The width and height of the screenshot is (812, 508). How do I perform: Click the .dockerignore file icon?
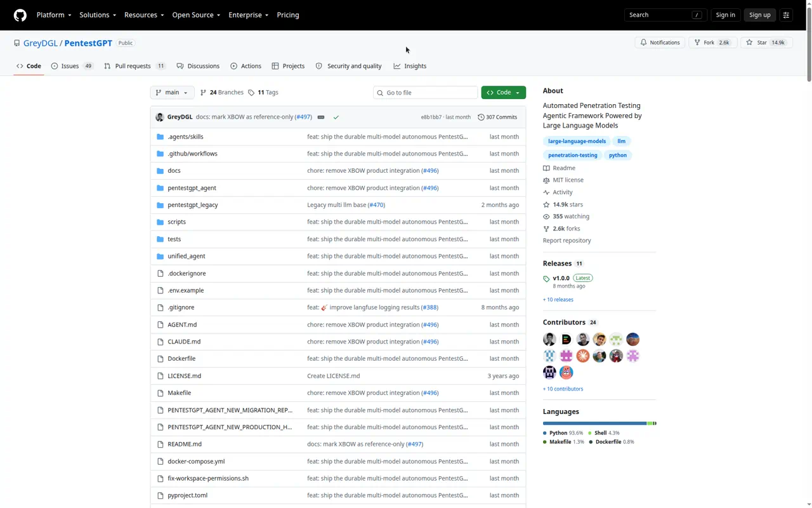coord(160,273)
